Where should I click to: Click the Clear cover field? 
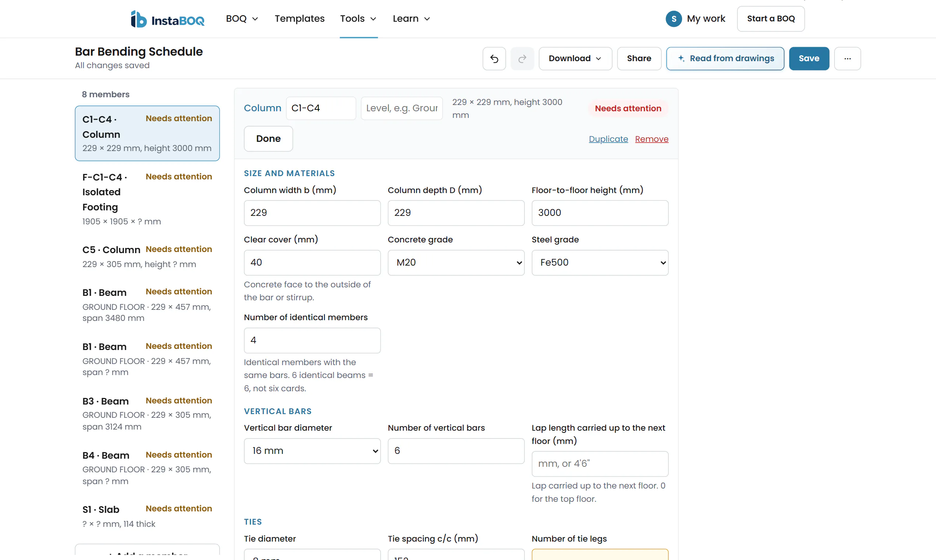(x=312, y=263)
